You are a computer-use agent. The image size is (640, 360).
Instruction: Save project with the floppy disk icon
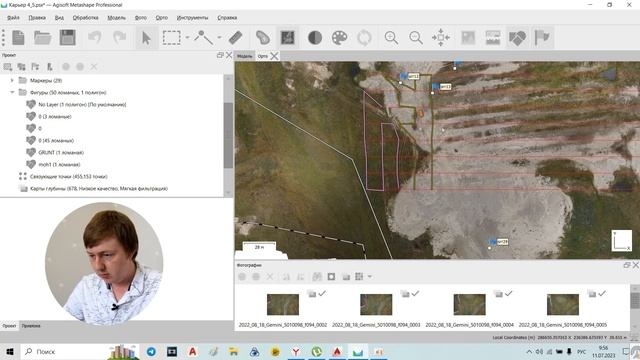click(x=68, y=38)
